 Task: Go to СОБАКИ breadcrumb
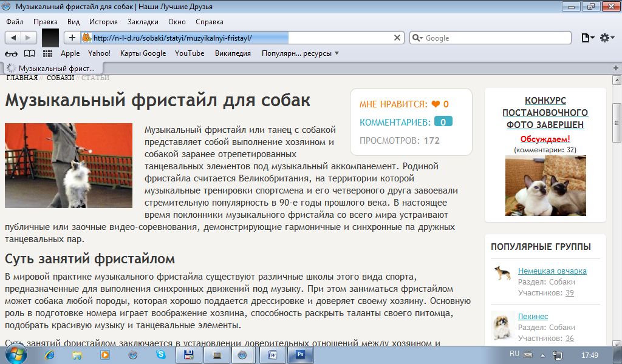(60, 78)
